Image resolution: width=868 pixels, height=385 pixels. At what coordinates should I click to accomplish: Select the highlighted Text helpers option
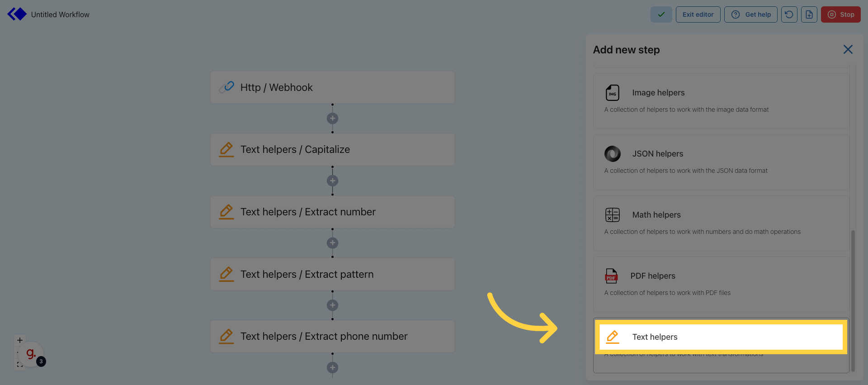[x=721, y=337]
